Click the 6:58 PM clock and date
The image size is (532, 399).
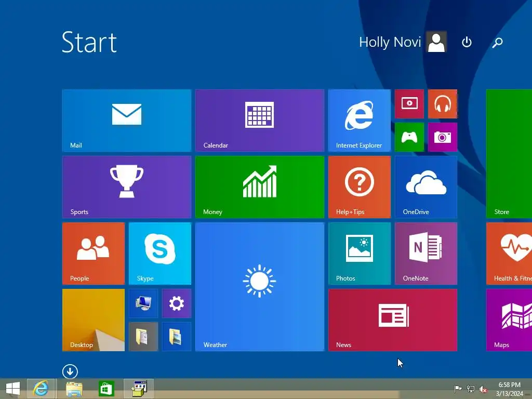point(509,389)
